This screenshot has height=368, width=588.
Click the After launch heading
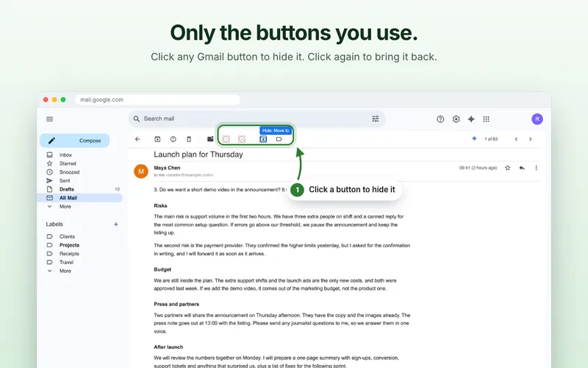[168, 347]
